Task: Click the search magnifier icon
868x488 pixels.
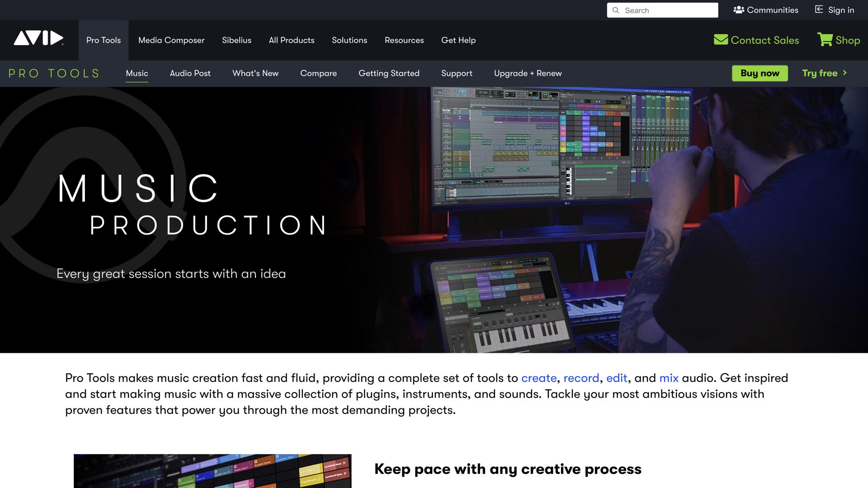Action: pos(616,10)
